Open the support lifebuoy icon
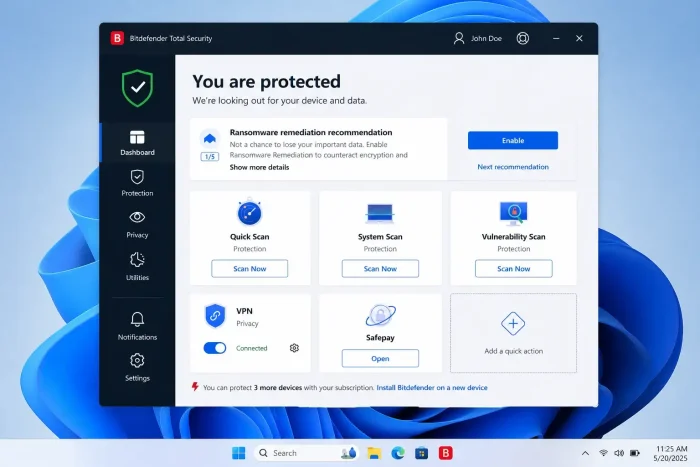The height and width of the screenshot is (467, 700). pos(523,38)
